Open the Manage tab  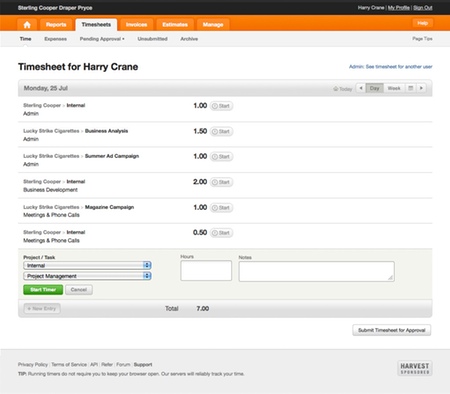[x=213, y=25]
